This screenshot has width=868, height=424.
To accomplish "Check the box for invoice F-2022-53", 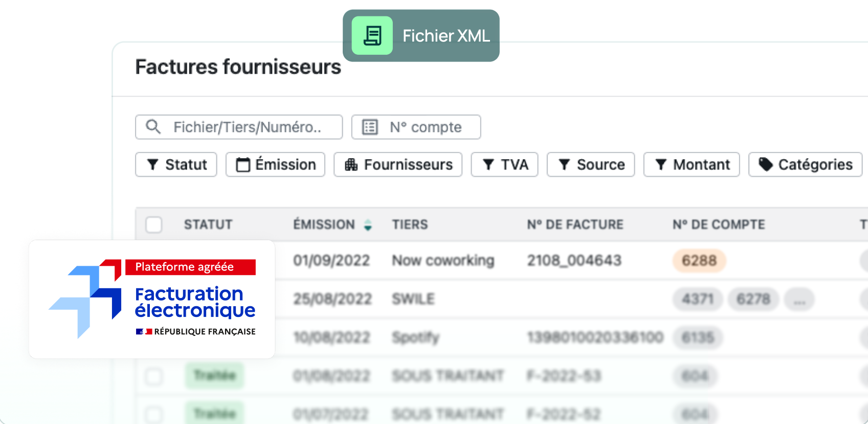I will pyautogui.click(x=154, y=376).
